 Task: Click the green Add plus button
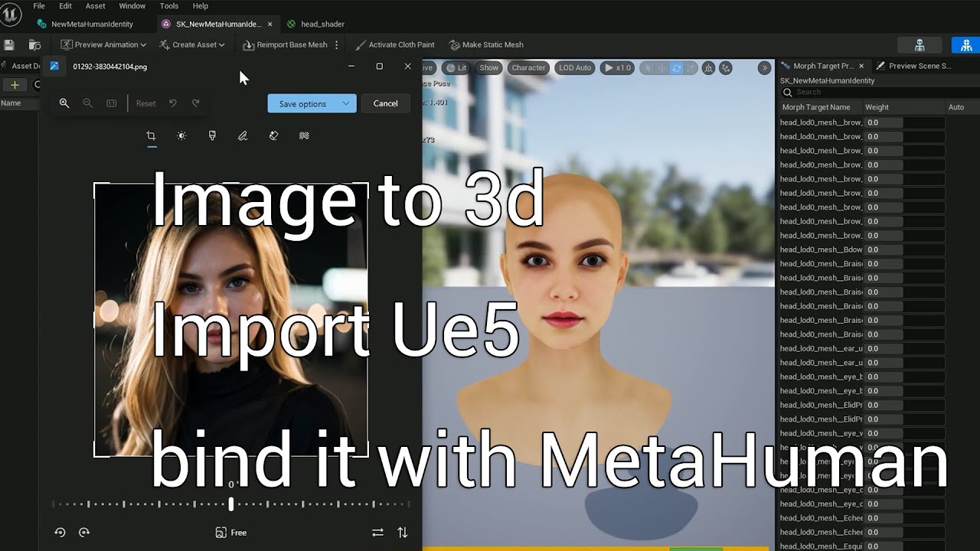14,85
